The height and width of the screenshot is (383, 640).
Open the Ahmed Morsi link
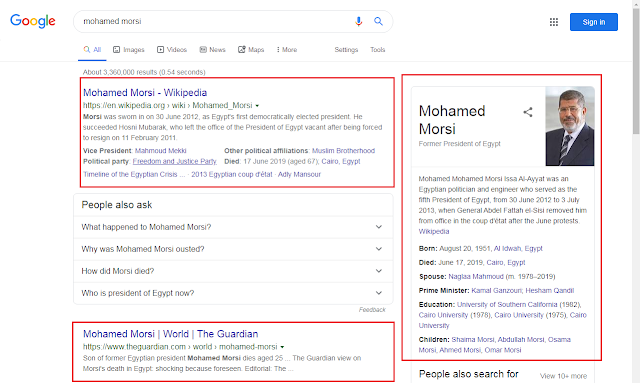[x=460, y=350]
